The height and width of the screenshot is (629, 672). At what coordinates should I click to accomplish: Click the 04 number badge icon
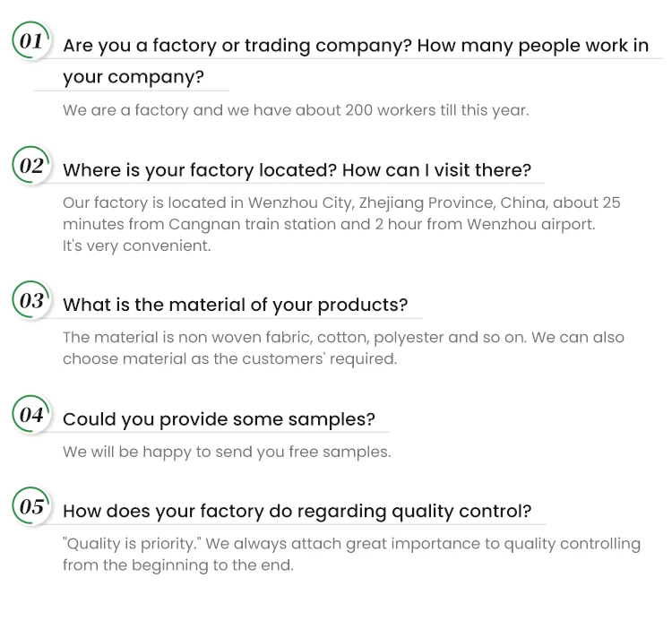coord(31,415)
